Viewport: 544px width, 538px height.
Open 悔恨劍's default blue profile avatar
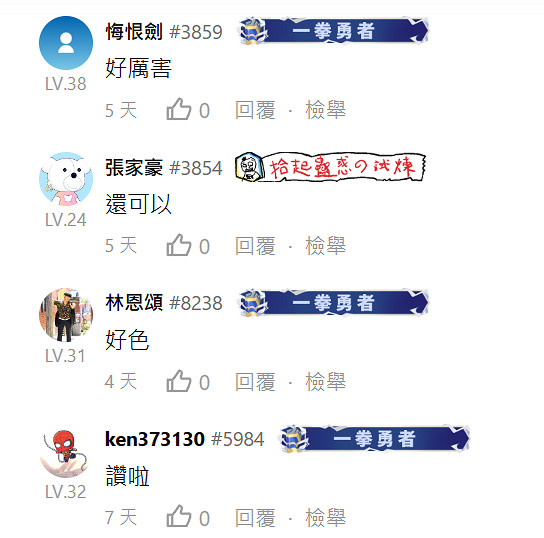[66, 43]
